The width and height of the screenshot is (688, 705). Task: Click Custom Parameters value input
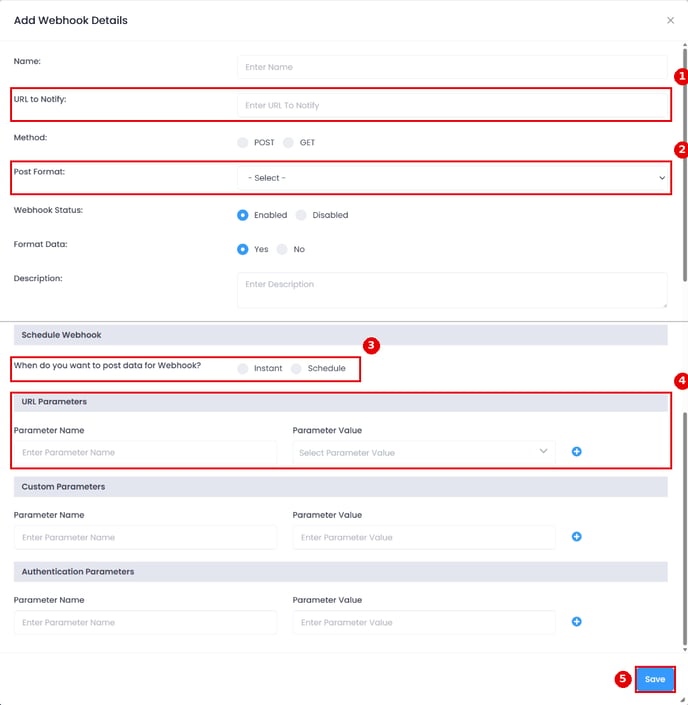point(424,537)
